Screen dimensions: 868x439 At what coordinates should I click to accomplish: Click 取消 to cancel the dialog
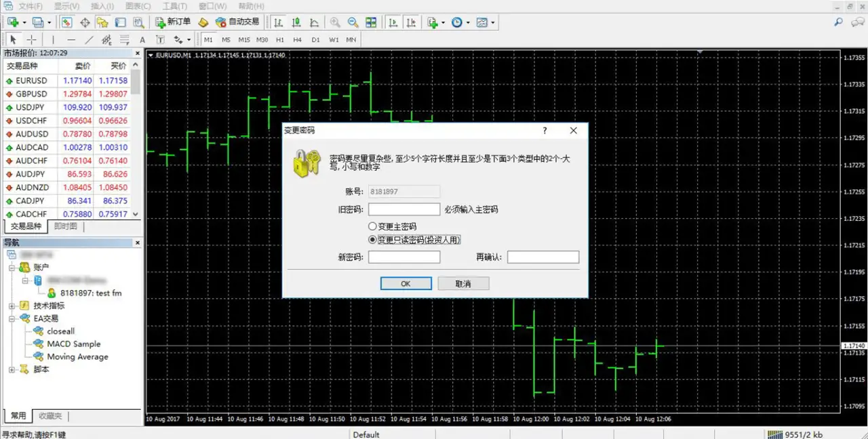(x=463, y=284)
